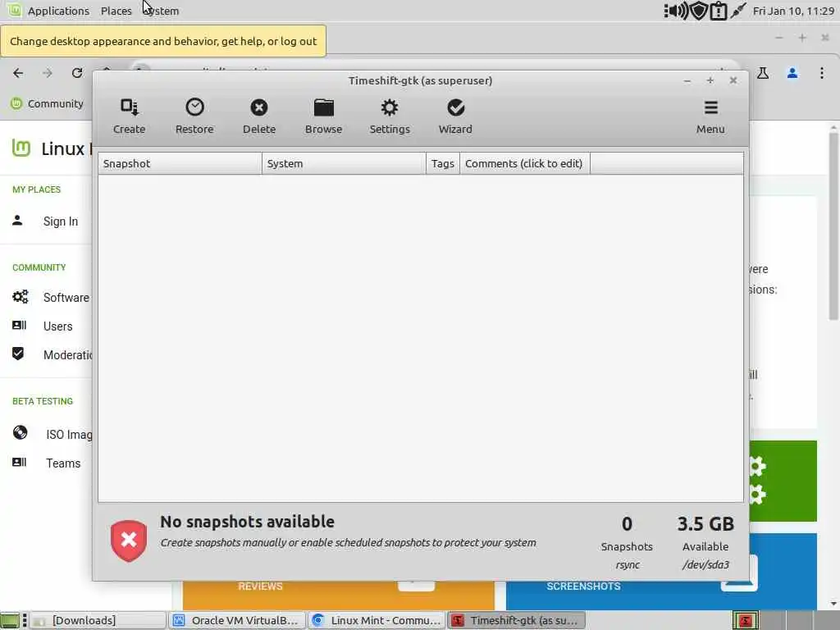Sort by the Snapshot column header
Screen dimensions: 840x630
[180, 163]
